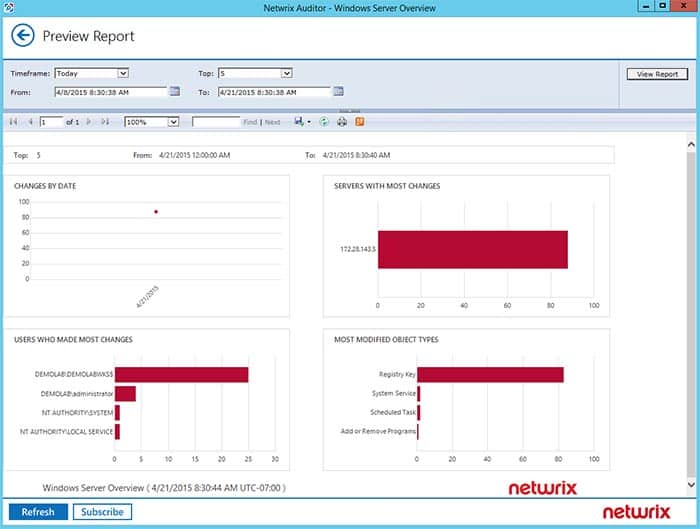Click the app icon in title bar

point(8,7)
